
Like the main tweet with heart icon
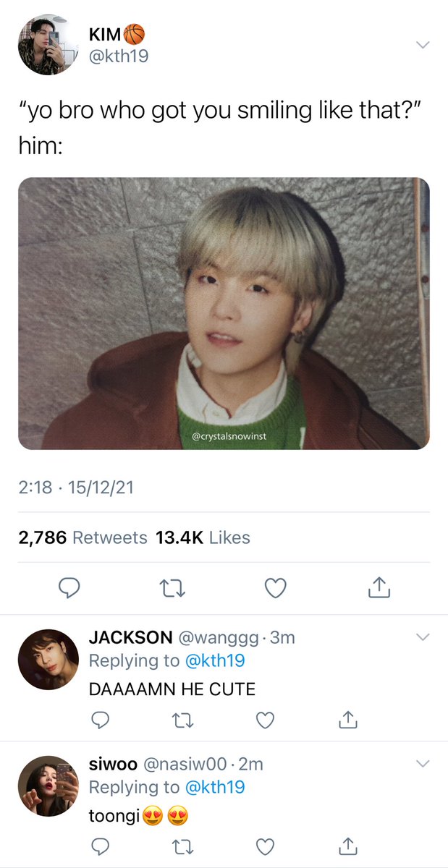(x=276, y=590)
